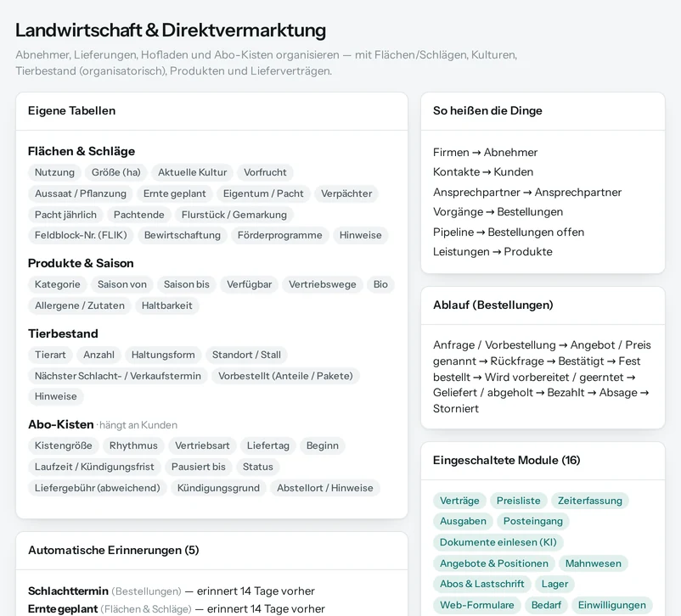The height and width of the screenshot is (616, 681).
Task: Open the Ausgaben module tag
Action: [463, 521]
